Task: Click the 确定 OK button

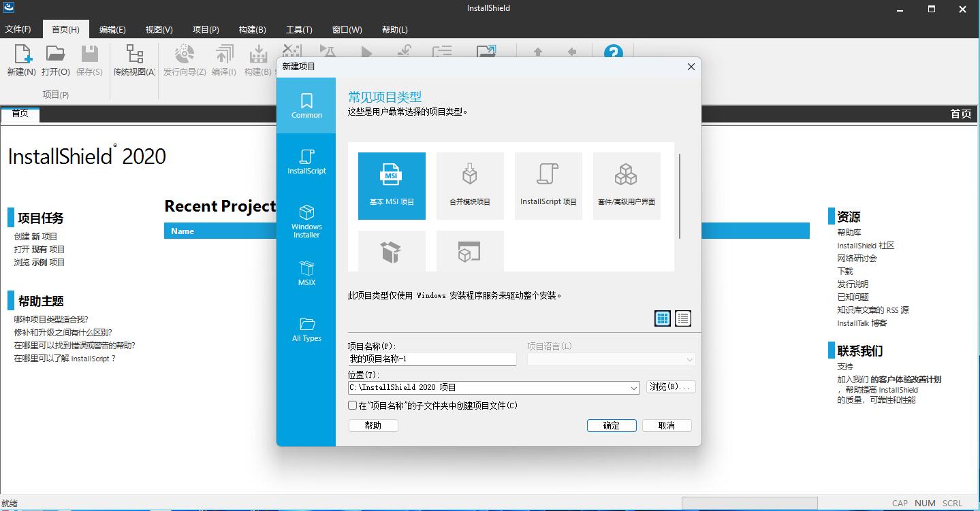Action: coord(612,425)
